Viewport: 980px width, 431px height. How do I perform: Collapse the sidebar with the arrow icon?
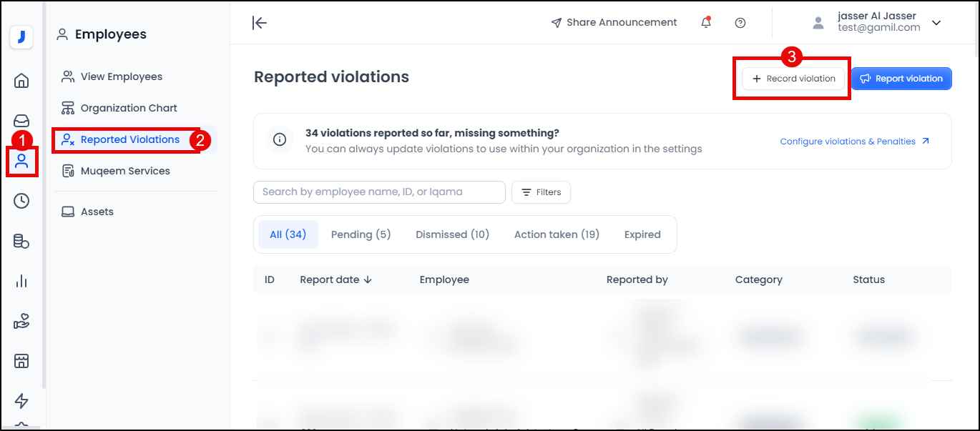[x=260, y=23]
